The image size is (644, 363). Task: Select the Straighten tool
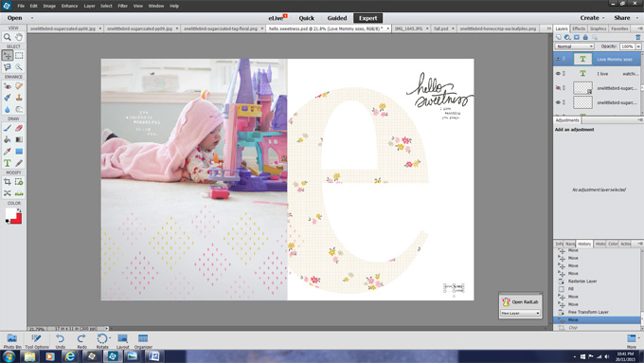19,192
